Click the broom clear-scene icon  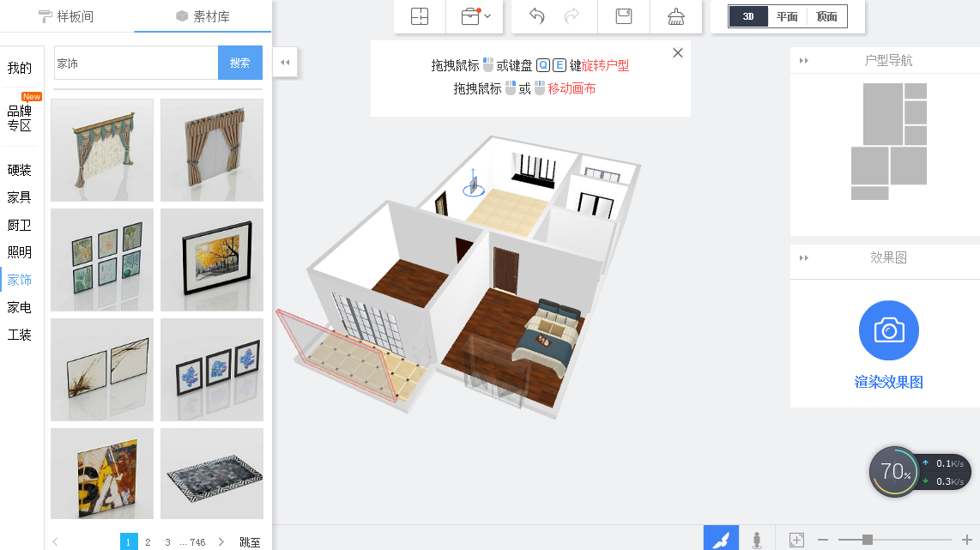coord(676,15)
